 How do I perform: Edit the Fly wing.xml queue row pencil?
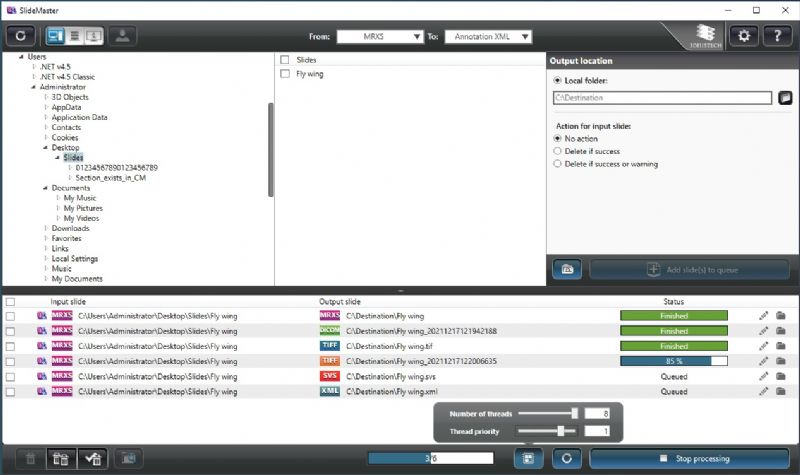(x=763, y=391)
